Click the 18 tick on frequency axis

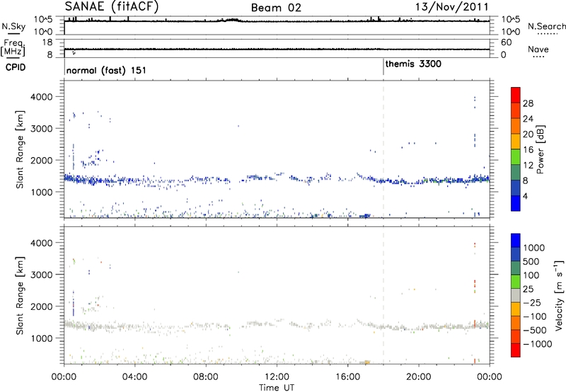[x=47, y=42]
